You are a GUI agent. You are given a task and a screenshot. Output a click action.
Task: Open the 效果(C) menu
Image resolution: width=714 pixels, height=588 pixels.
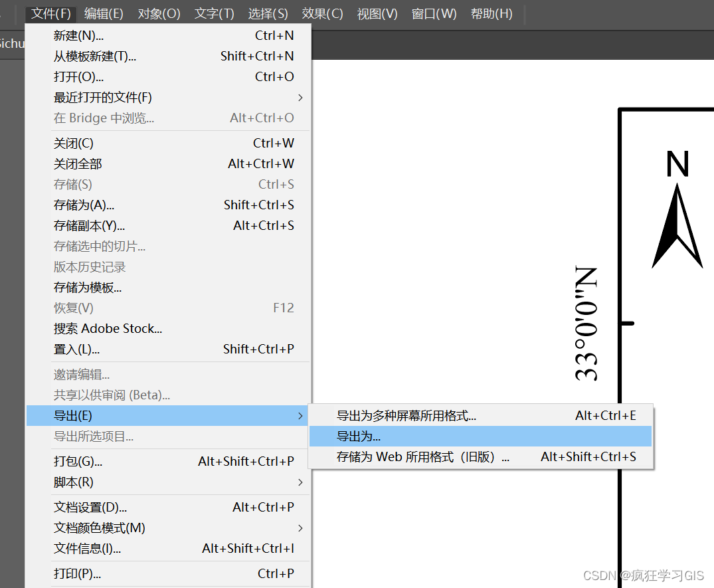(x=322, y=14)
